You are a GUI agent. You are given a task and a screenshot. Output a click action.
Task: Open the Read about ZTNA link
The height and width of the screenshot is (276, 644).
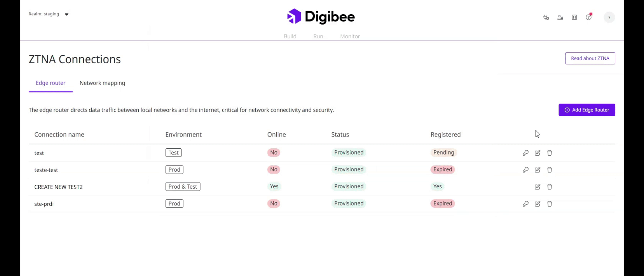(590, 58)
